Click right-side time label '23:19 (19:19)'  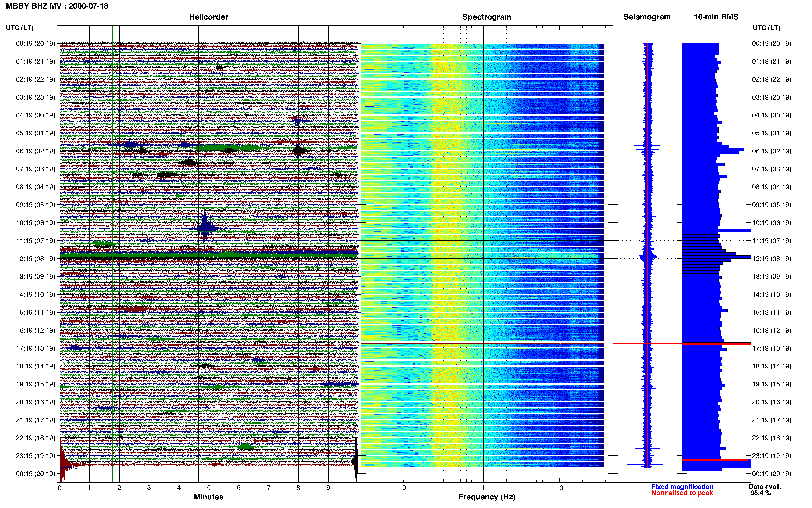(772, 456)
